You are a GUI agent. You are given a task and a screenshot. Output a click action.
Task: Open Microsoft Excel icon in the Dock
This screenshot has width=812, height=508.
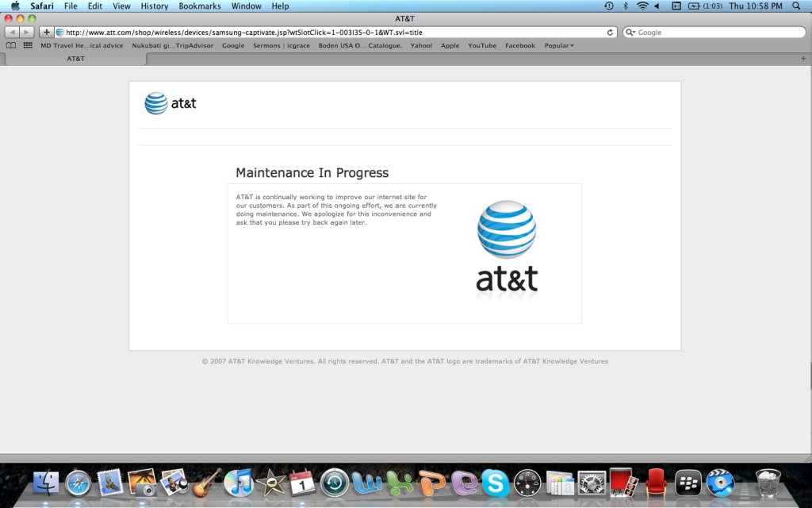[400, 483]
